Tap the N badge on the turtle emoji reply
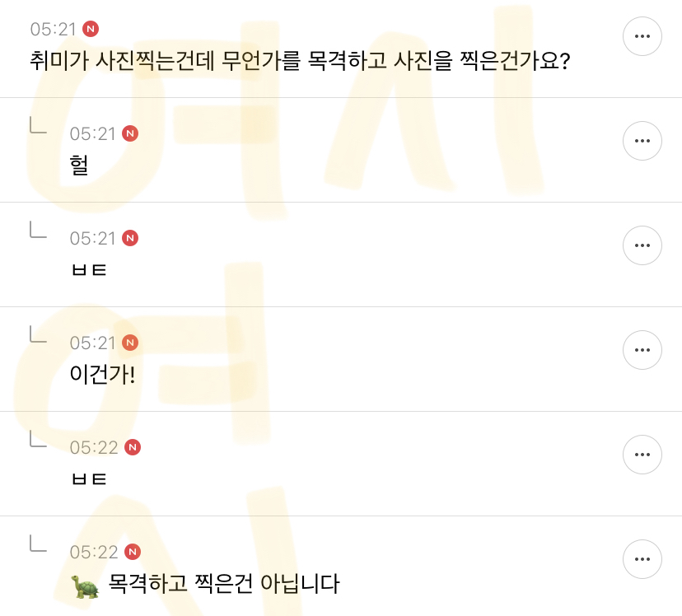 click(x=132, y=552)
